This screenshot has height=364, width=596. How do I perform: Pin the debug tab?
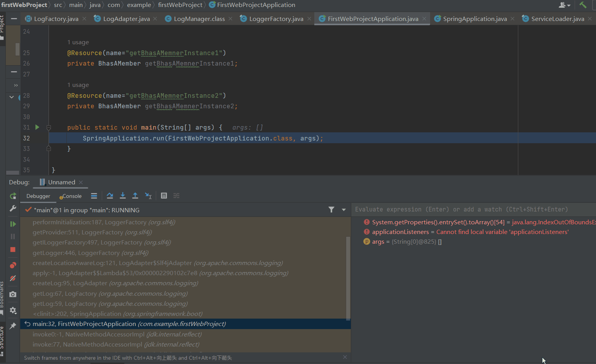[x=13, y=326]
